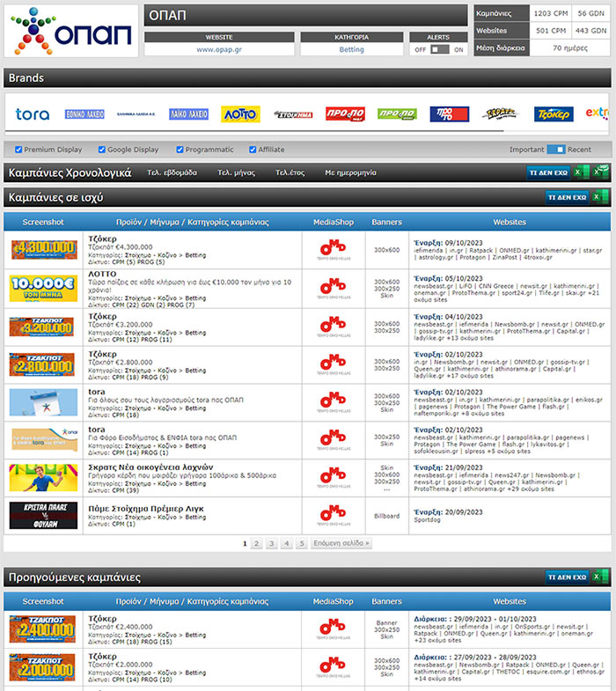Click the ΣΚΡΑΤΣ brand logo
Image resolution: width=616 pixels, height=691 pixels.
click(501, 114)
